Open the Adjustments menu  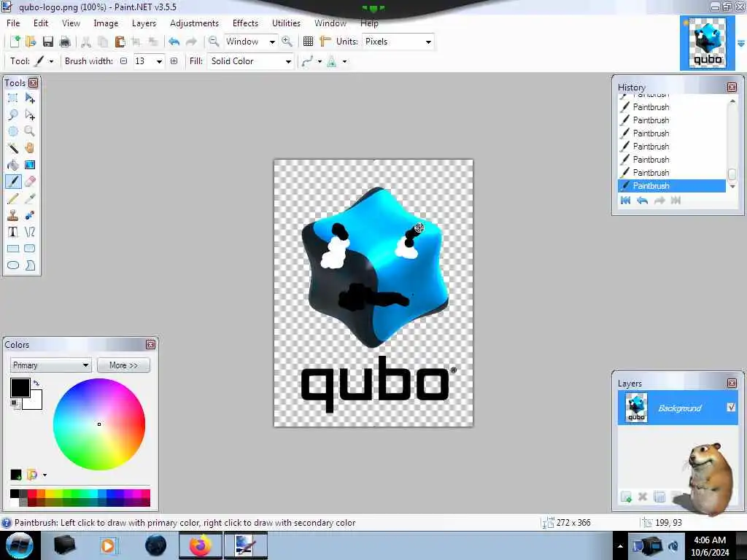pyautogui.click(x=194, y=23)
